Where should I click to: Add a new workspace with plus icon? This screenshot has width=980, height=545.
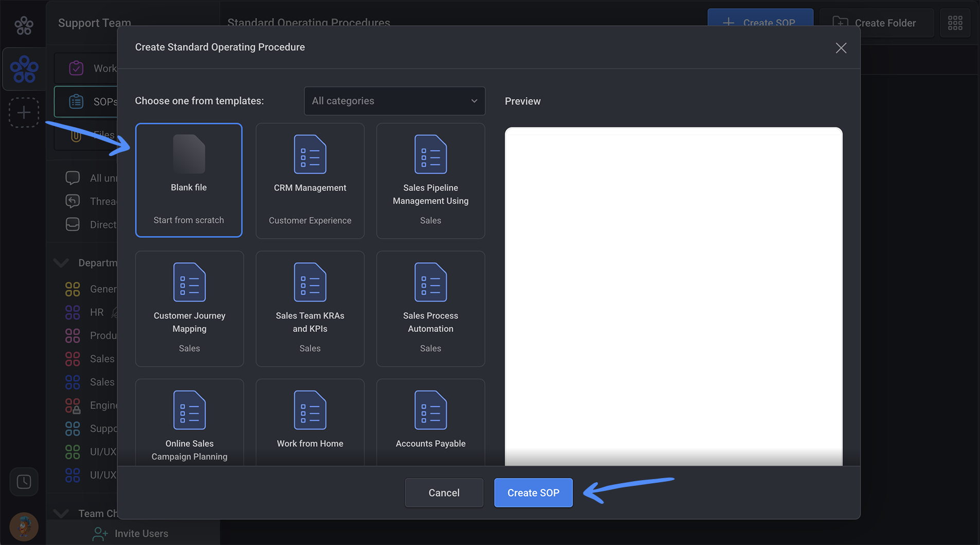click(24, 113)
